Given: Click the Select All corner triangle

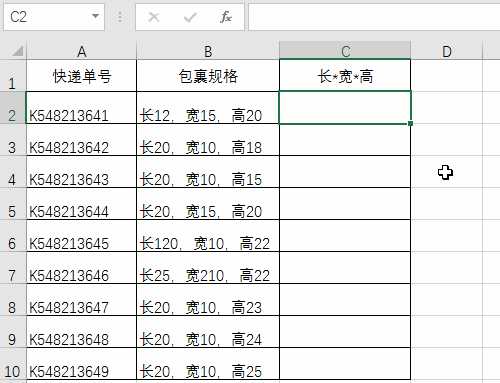Looking at the screenshot, I should (17, 51).
